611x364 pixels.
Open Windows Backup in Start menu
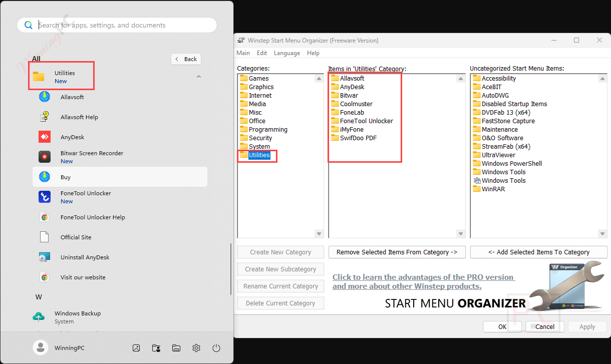tap(120, 317)
